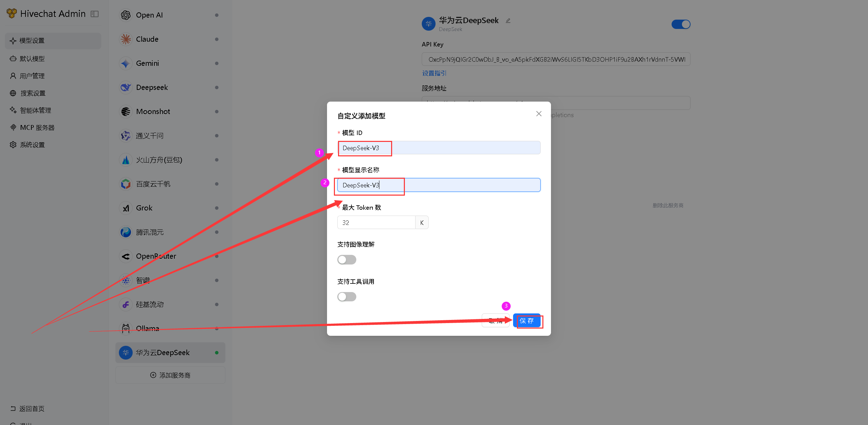Click the 系统设置 sidebar item
Image resolution: width=868 pixels, height=425 pixels.
(x=53, y=145)
